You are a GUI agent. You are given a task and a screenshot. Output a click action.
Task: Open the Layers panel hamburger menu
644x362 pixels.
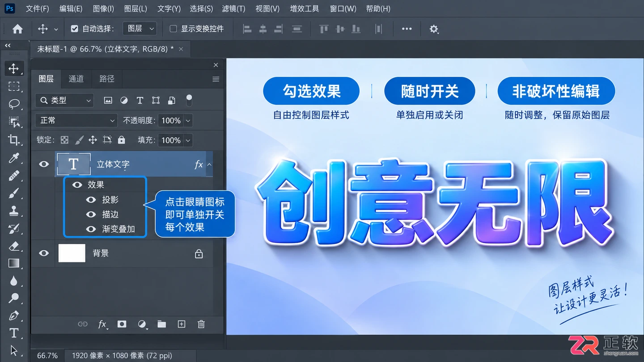216,79
